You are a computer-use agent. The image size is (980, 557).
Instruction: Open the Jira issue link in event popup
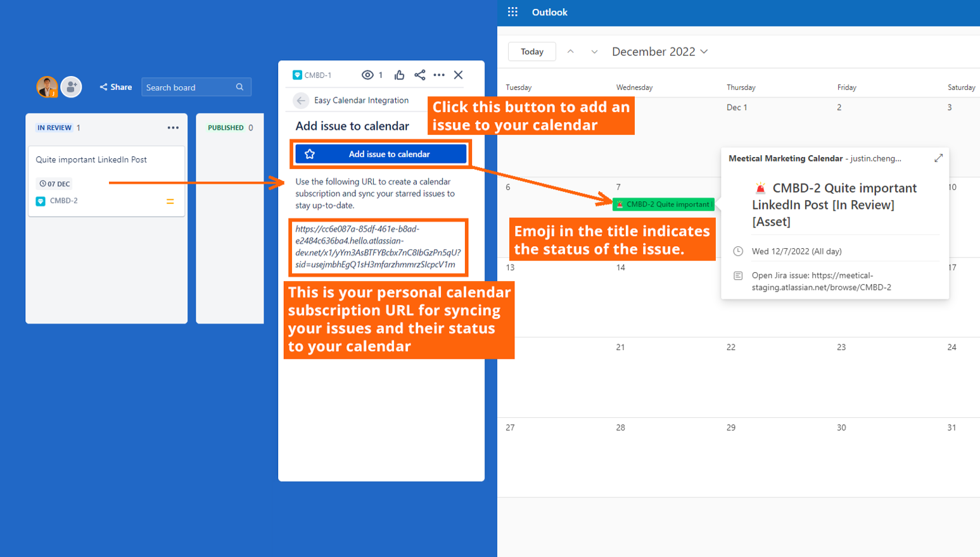coord(821,281)
